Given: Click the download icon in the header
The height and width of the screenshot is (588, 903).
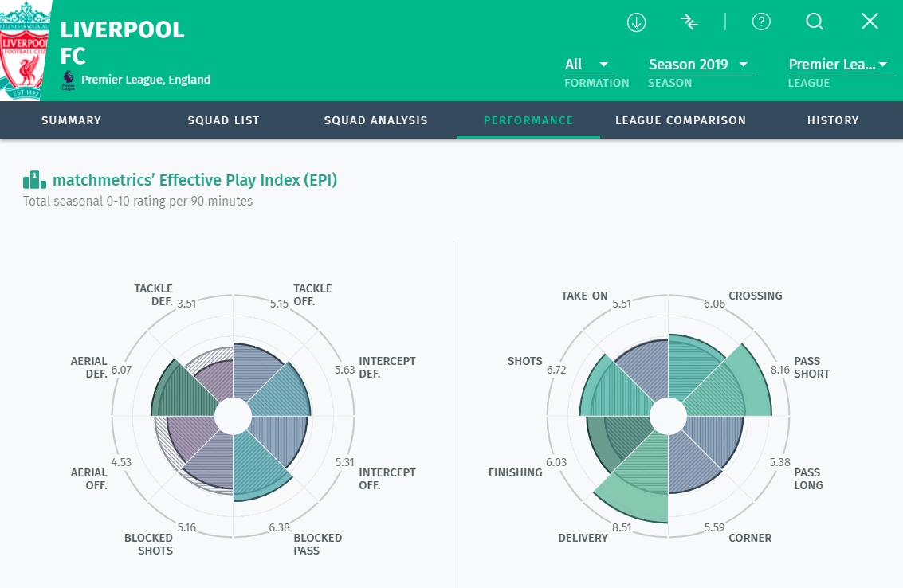Looking at the screenshot, I should coord(636,22).
